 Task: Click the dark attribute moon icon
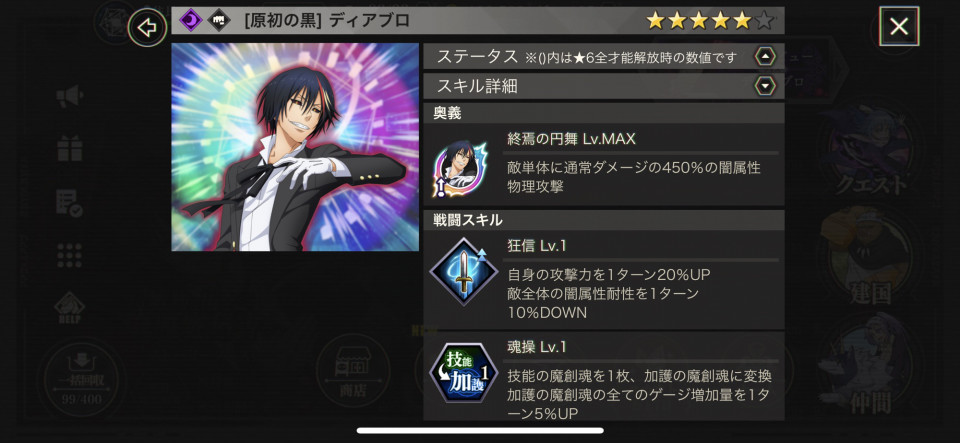pos(190,21)
